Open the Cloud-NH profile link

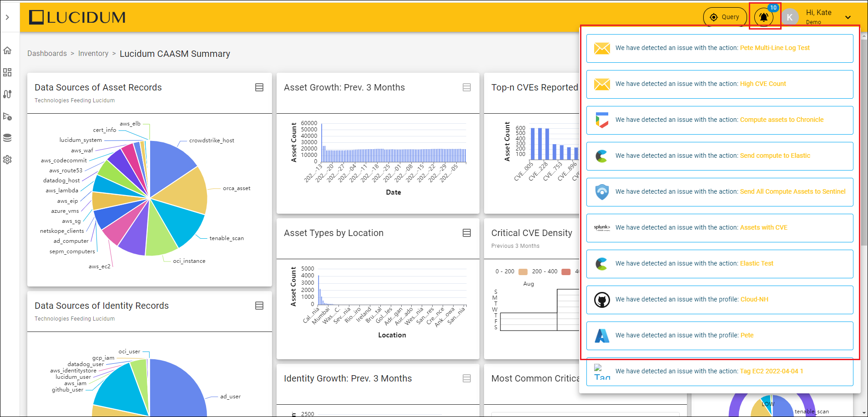(x=754, y=299)
